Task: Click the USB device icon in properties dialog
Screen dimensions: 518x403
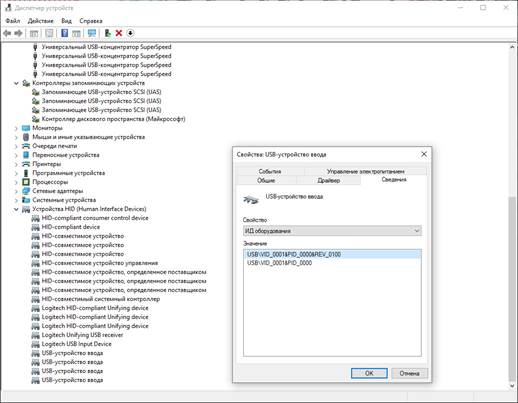Action: pyautogui.click(x=251, y=200)
